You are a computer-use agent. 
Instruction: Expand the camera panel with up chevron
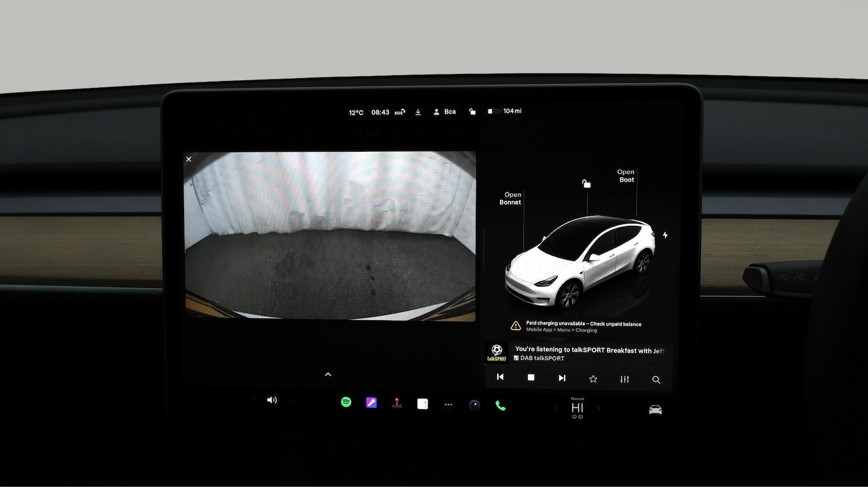pyautogui.click(x=328, y=375)
